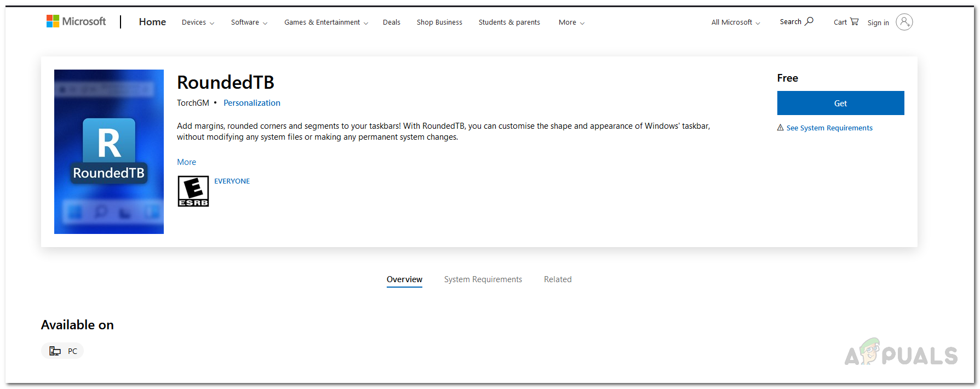Expand the Software dropdown menu
The image size is (980, 389).
249,22
